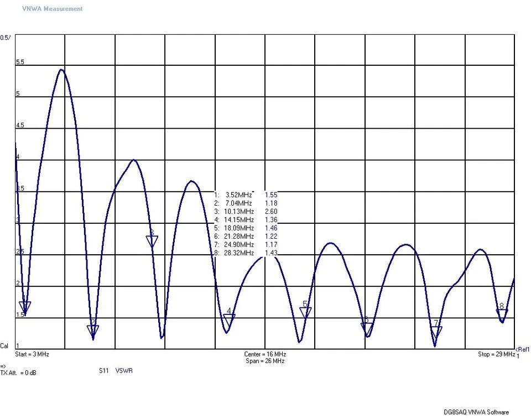Click marker 6 triangle at 21.28MHz
Image resolution: width=531 pixels, height=420 pixels.
(x=367, y=329)
